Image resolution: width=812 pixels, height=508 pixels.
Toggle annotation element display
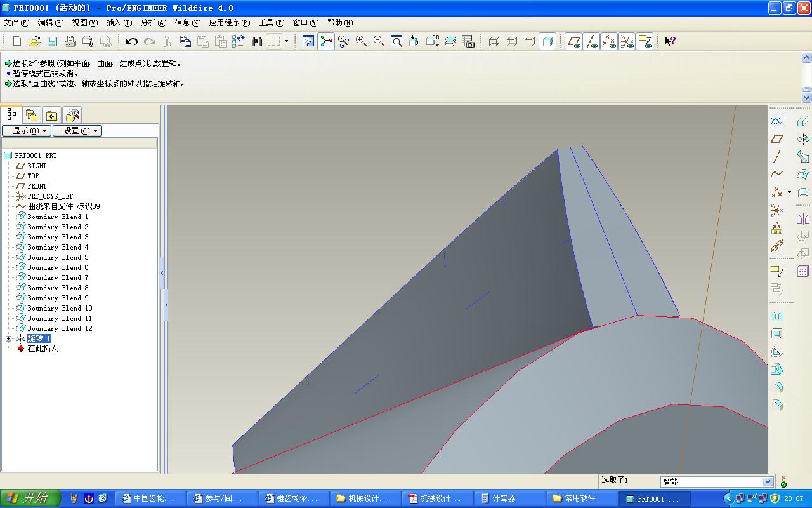point(645,41)
